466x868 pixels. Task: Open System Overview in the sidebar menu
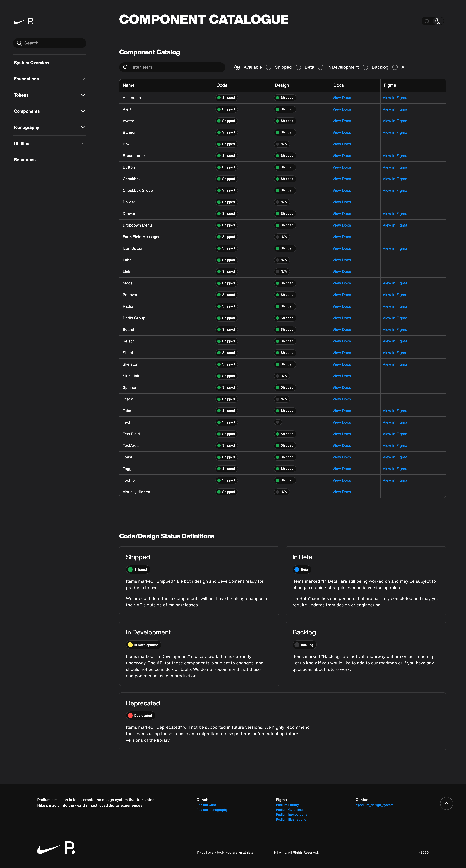(x=49, y=63)
